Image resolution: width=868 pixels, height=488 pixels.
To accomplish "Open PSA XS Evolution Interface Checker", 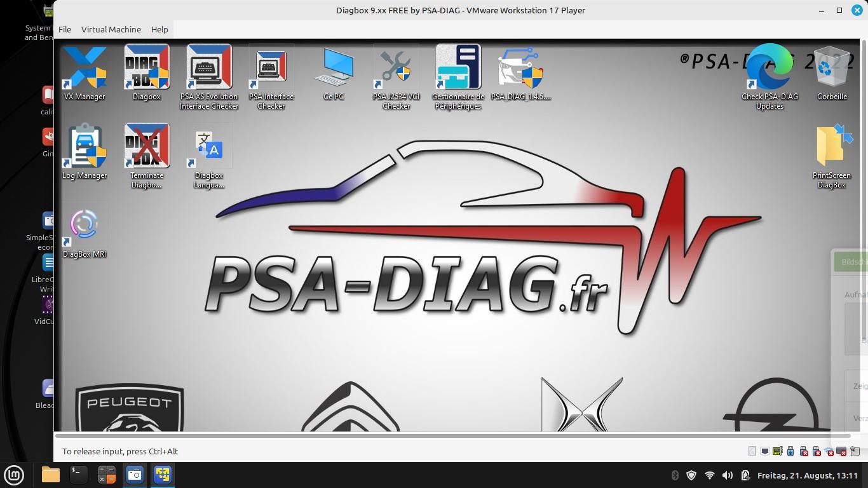I will pyautogui.click(x=209, y=77).
